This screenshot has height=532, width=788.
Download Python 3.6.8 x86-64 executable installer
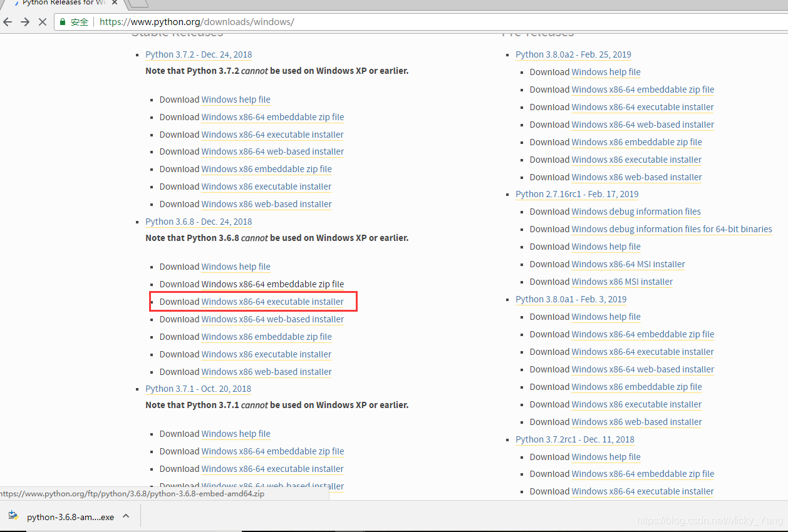tap(272, 302)
